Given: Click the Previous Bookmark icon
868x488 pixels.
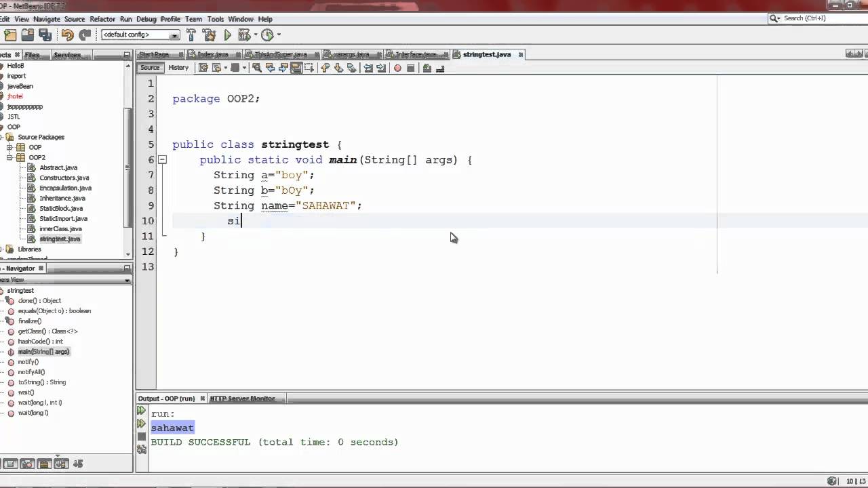Looking at the screenshot, I should 325,68.
